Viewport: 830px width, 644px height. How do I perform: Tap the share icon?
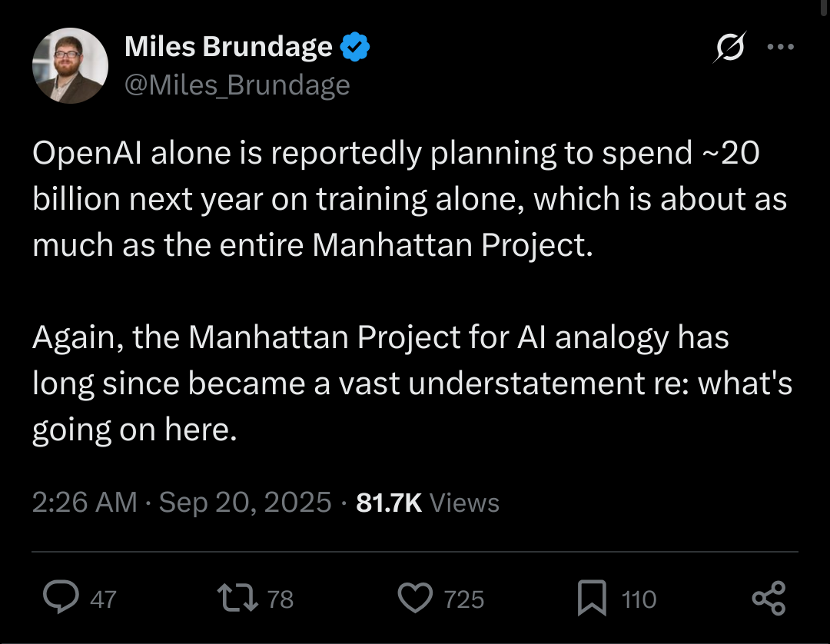coord(769,599)
